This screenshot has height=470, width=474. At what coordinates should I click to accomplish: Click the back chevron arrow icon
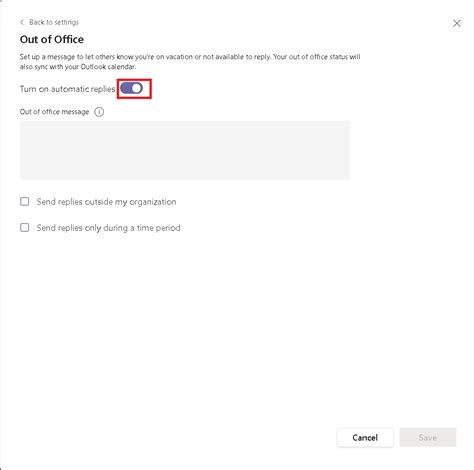[x=22, y=22]
